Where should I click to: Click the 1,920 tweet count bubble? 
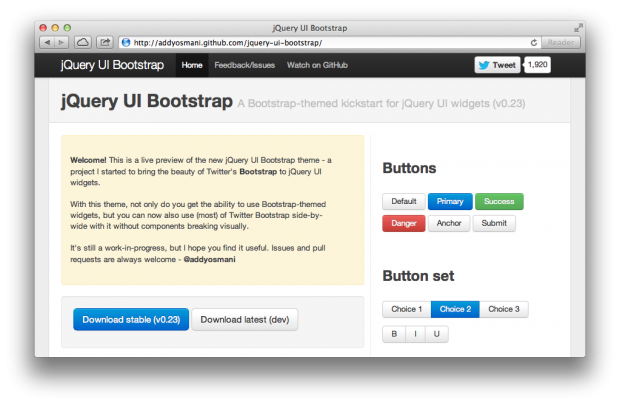pyautogui.click(x=537, y=64)
